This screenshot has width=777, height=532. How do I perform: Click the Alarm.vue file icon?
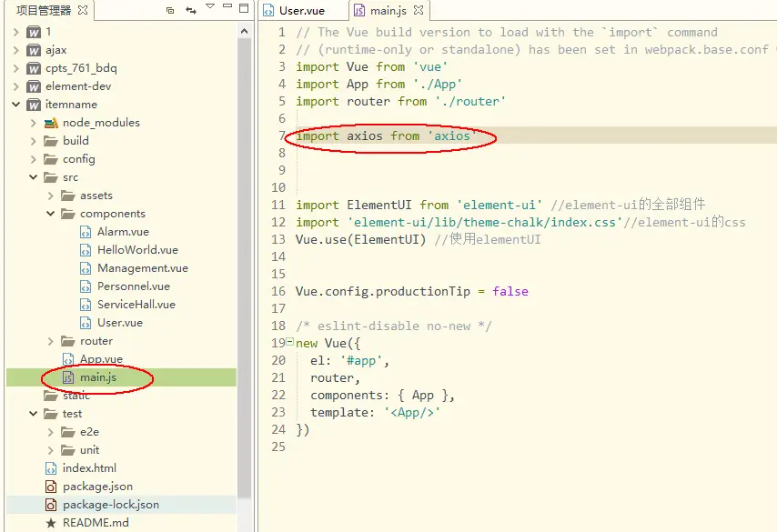click(x=86, y=232)
